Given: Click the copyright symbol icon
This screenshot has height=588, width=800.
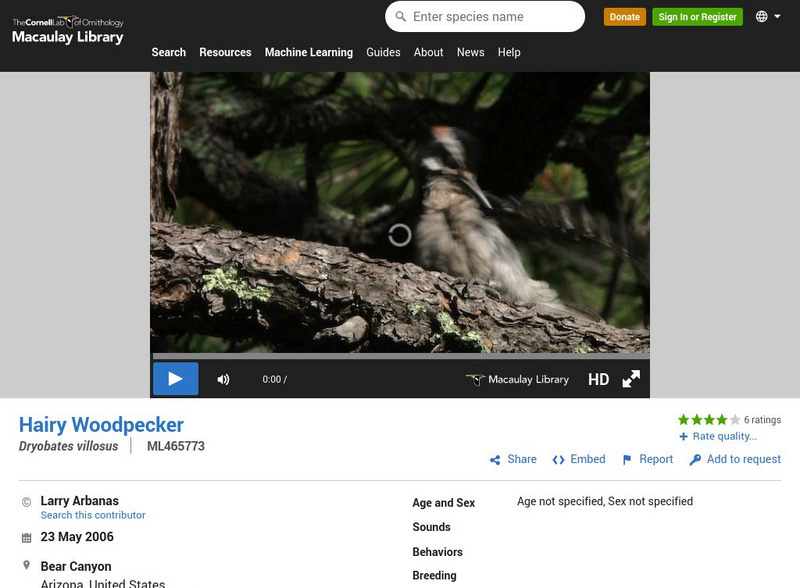Looking at the screenshot, I should point(27,502).
